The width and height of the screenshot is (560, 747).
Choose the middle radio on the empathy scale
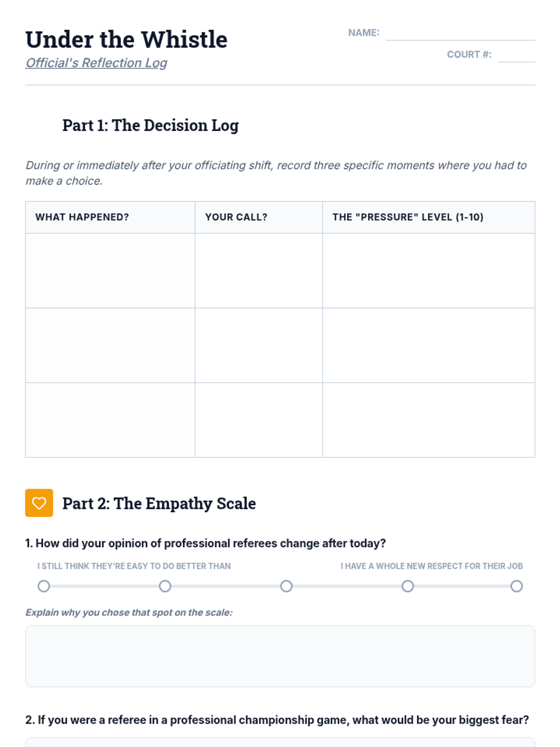pos(287,586)
